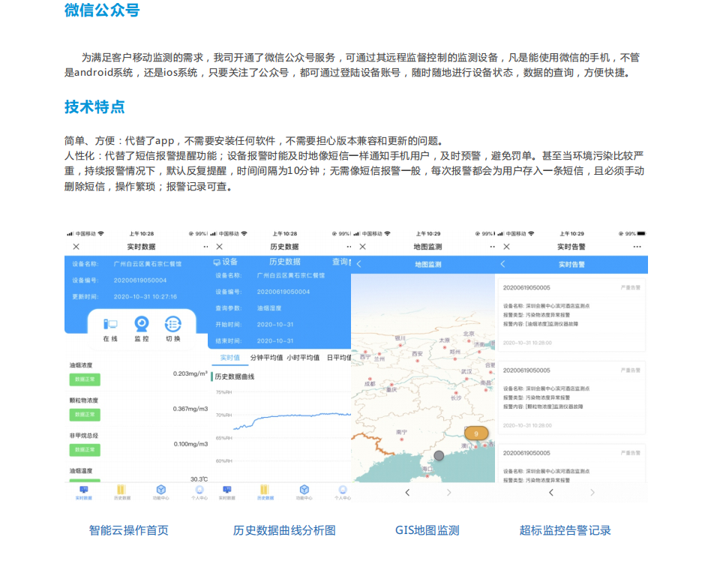Tap back chevron in 实时告警 blue header
Viewport: 708px width, 588px height.
click(x=502, y=264)
